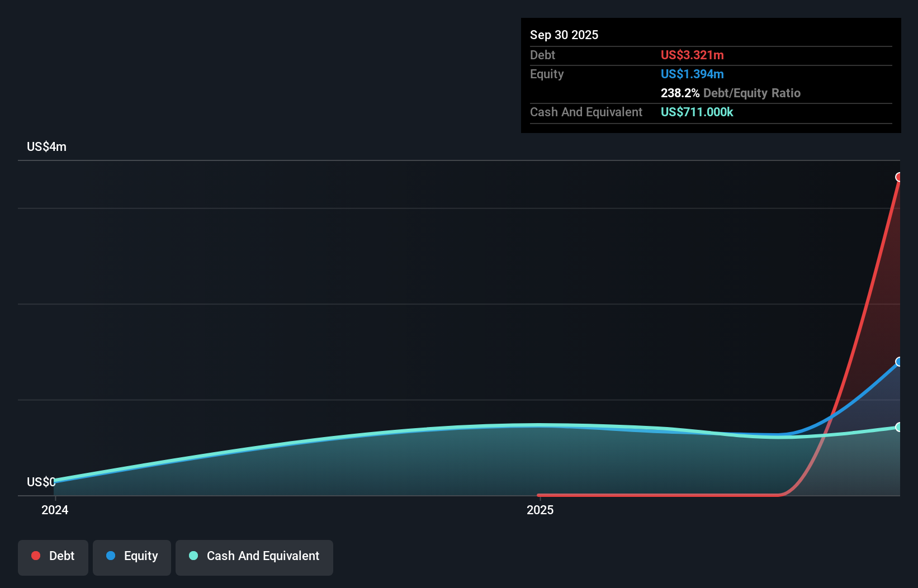Click the blue Equity legend dot
The height and width of the screenshot is (588, 918).
coord(111,556)
